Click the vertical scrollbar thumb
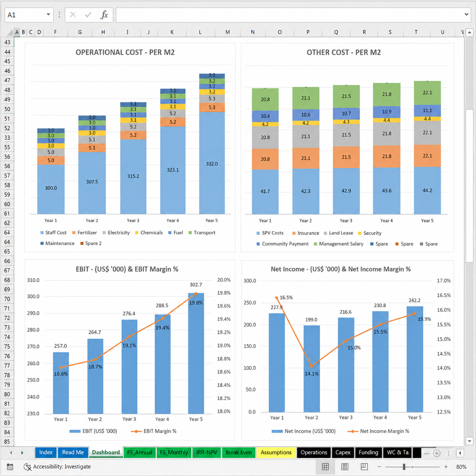The image size is (476, 476). pyautogui.click(x=470, y=186)
